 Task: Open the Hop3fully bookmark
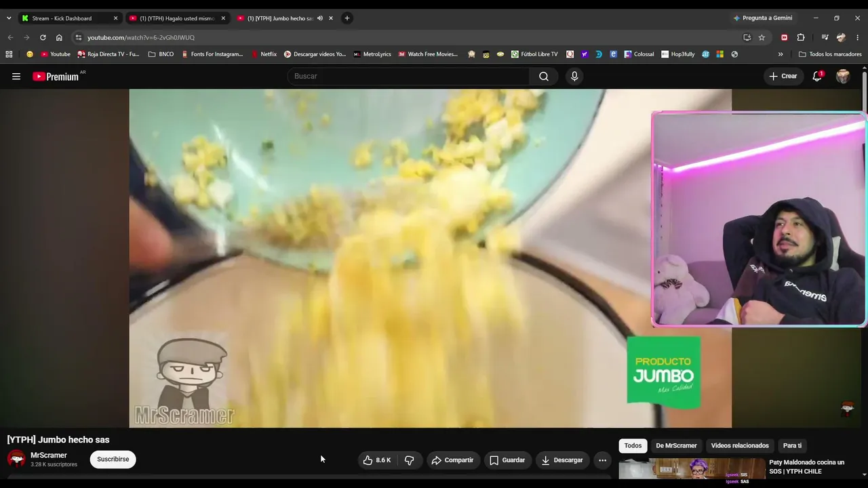point(677,54)
